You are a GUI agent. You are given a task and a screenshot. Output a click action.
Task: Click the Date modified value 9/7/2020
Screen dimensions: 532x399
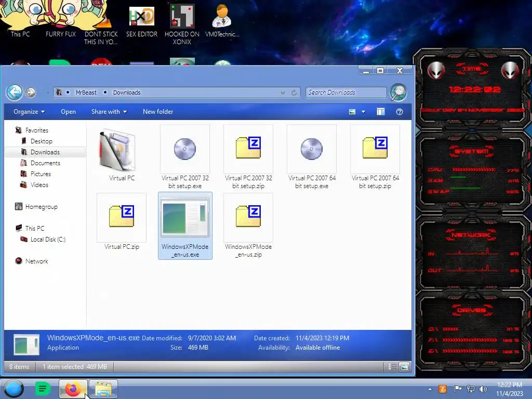tap(212, 338)
